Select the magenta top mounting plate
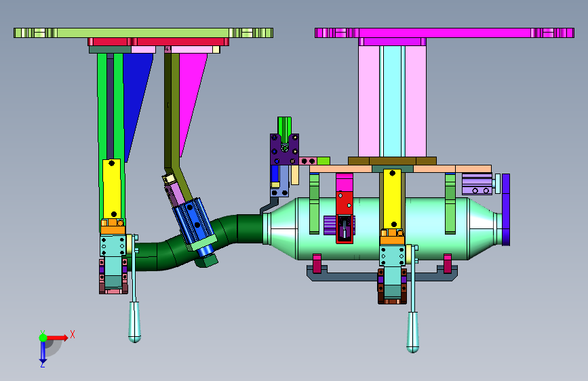 (444, 33)
